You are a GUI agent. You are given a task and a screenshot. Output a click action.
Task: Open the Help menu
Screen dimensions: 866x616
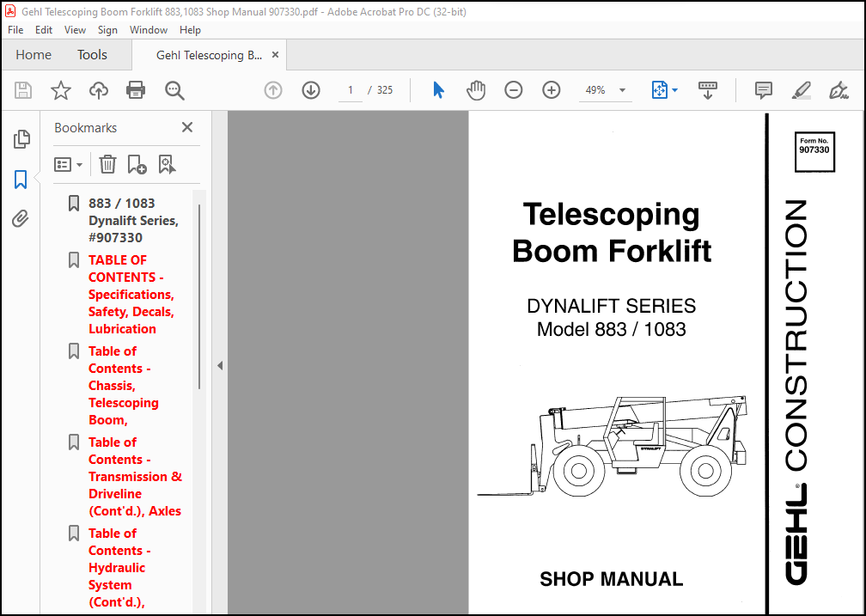pyautogui.click(x=190, y=30)
